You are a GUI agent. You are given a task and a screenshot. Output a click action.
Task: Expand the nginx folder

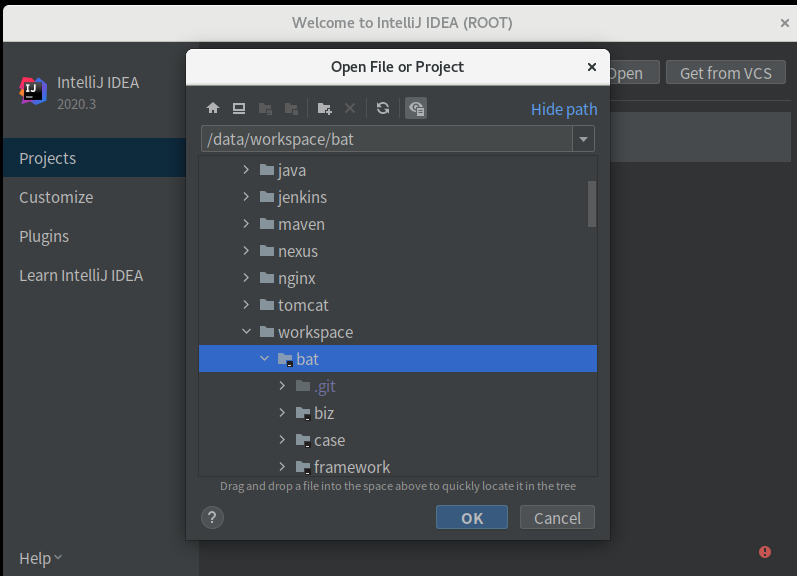(x=246, y=278)
